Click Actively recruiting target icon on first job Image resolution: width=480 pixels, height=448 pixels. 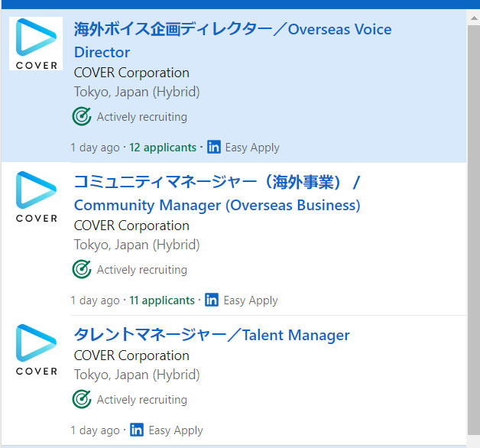(82, 116)
